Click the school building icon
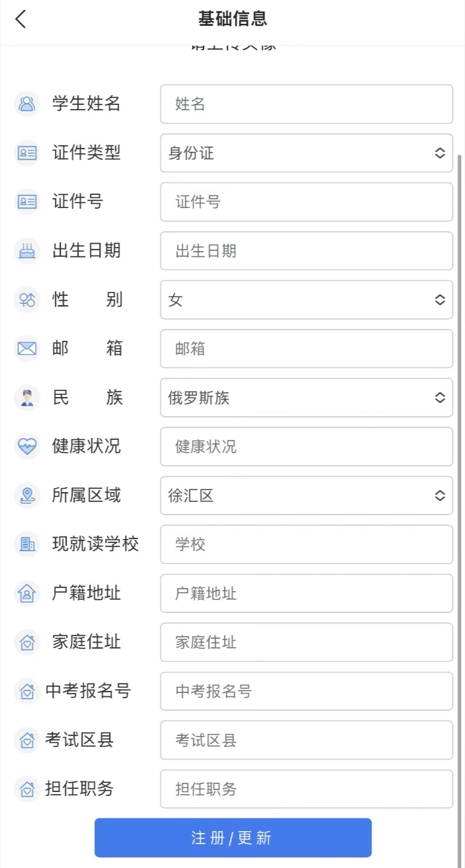Screen dimensions: 465x868 point(27,544)
